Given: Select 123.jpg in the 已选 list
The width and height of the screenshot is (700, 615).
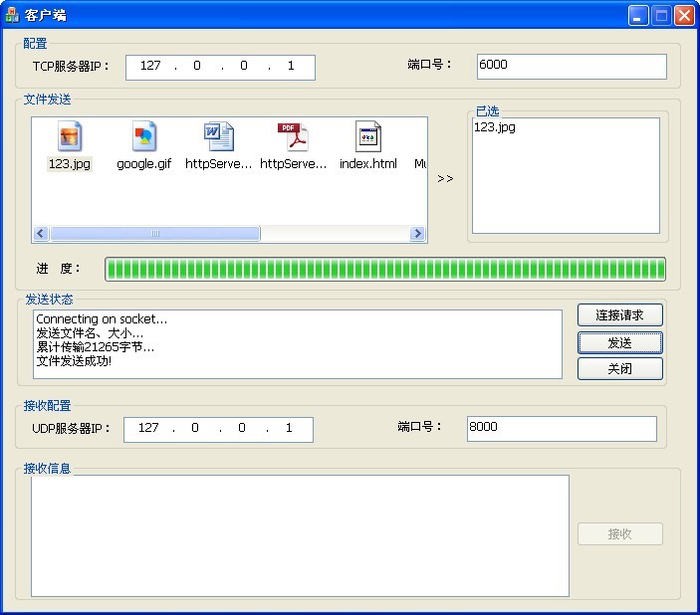Looking at the screenshot, I should click(x=495, y=127).
